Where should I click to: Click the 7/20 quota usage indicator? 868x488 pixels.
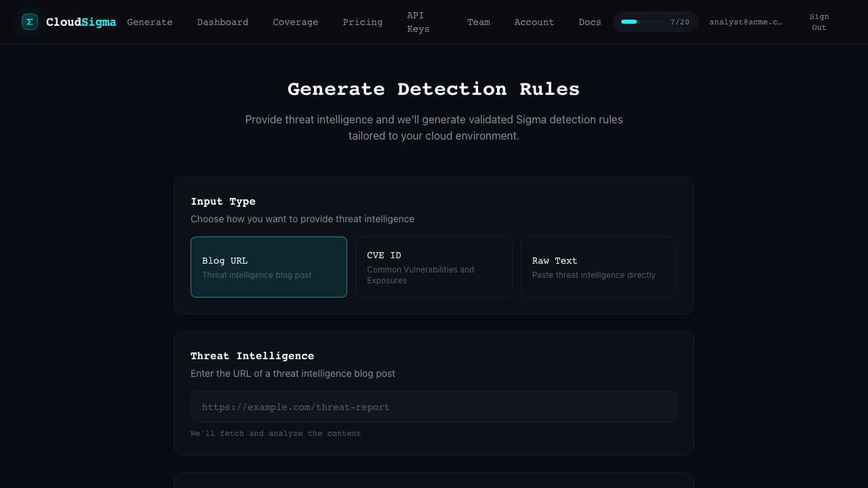click(x=655, y=22)
